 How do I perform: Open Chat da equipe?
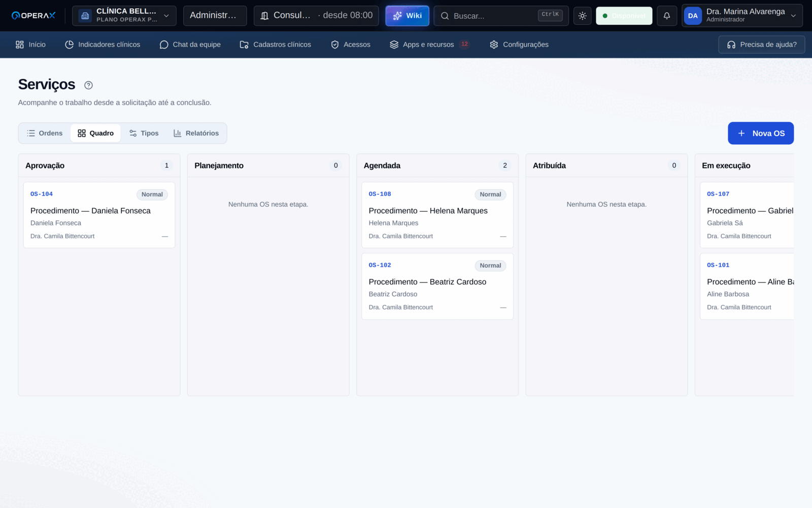190,45
